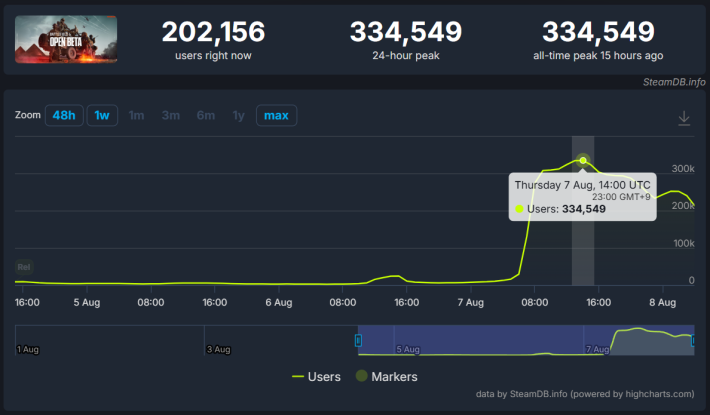Click the left navigator range handle
Image resolution: width=710 pixels, height=415 pixels.
[x=358, y=341]
